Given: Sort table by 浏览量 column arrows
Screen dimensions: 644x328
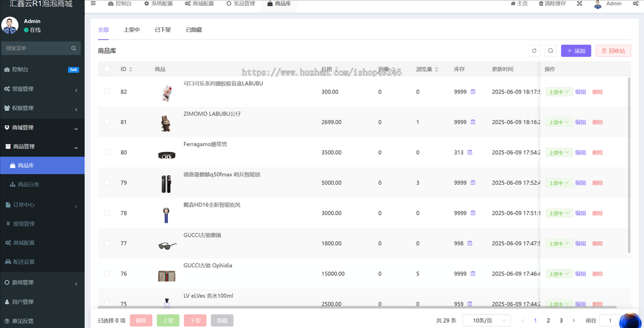Looking at the screenshot, I should coord(436,69).
